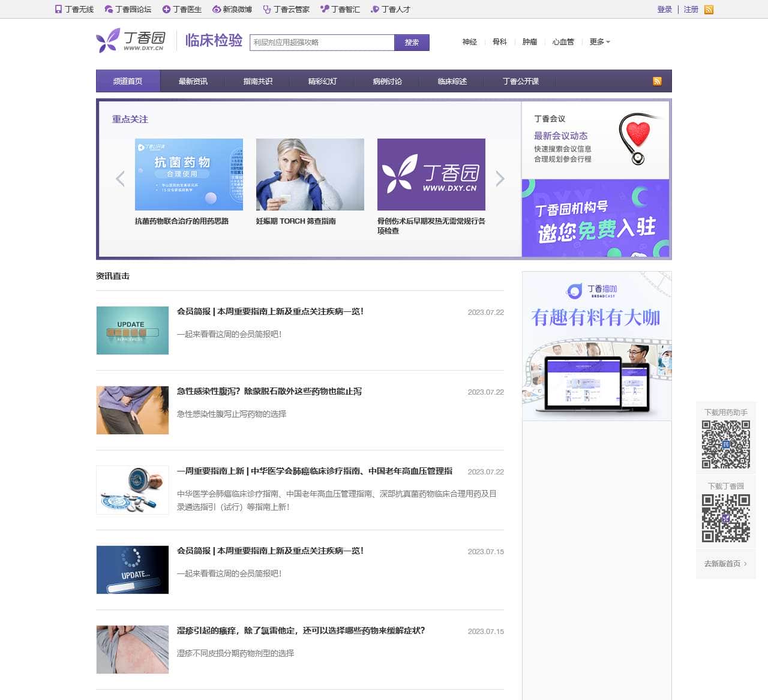Click the 丁香园论坛 forum icon

click(x=109, y=9)
